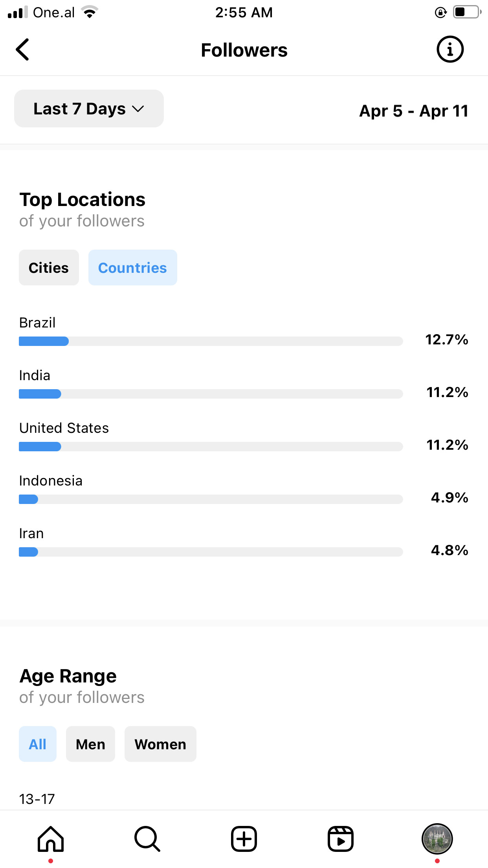Open the info icon on Followers page
Image resolution: width=488 pixels, height=868 pixels.
click(x=450, y=50)
